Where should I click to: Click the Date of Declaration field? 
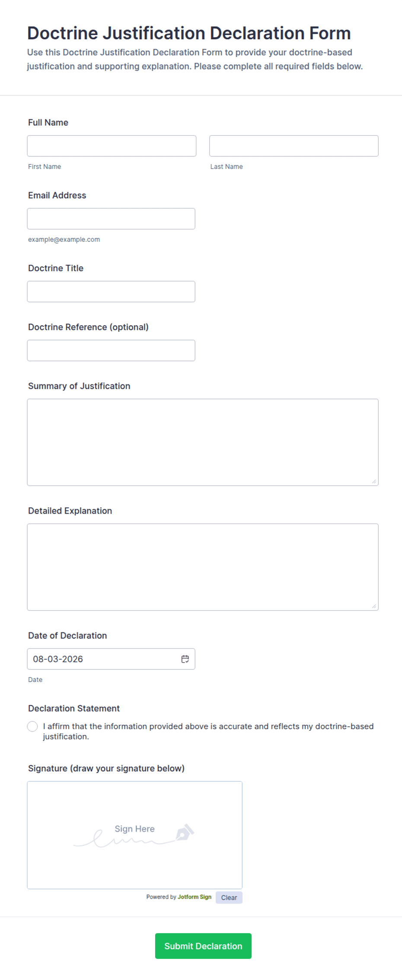tap(111, 659)
